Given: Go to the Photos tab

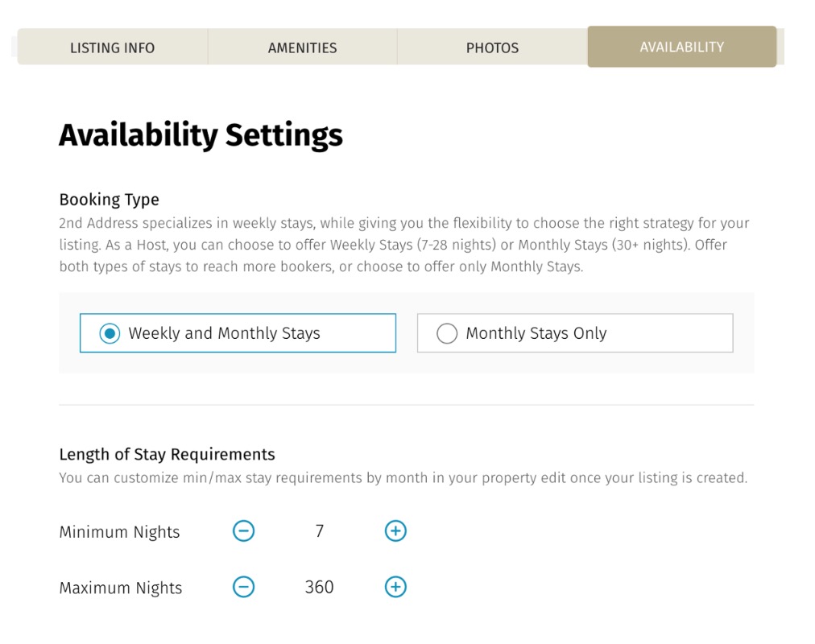Looking at the screenshot, I should click(492, 47).
